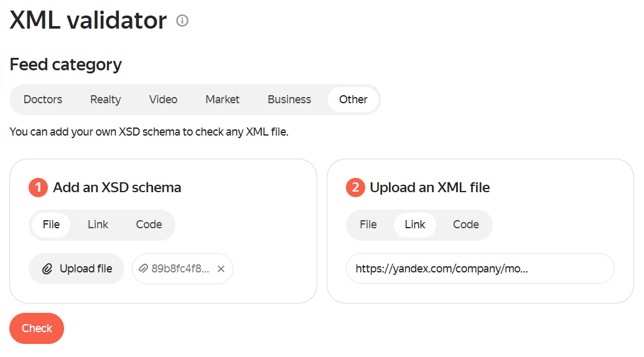
Task: Select the Doctors feed category
Action: pyautogui.click(x=43, y=100)
